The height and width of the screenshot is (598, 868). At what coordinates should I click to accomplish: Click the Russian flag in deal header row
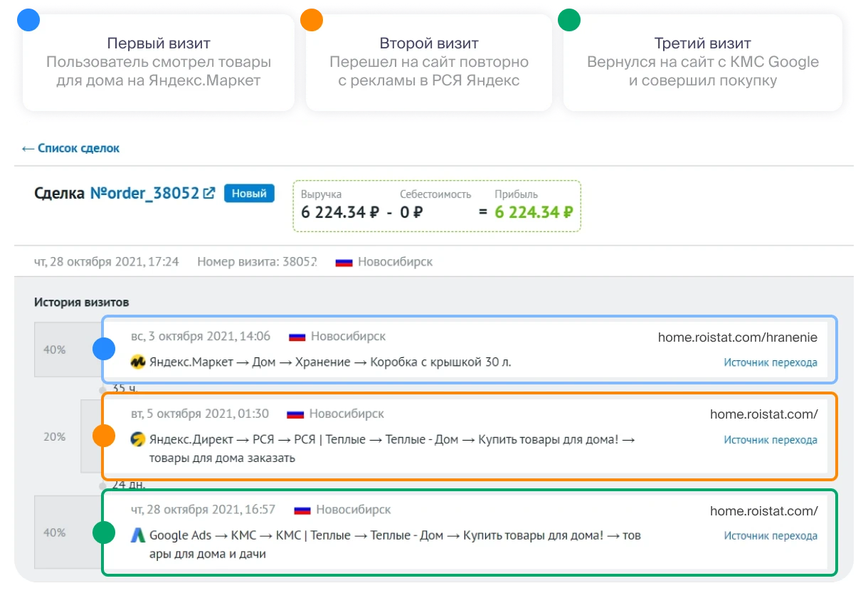(x=344, y=262)
